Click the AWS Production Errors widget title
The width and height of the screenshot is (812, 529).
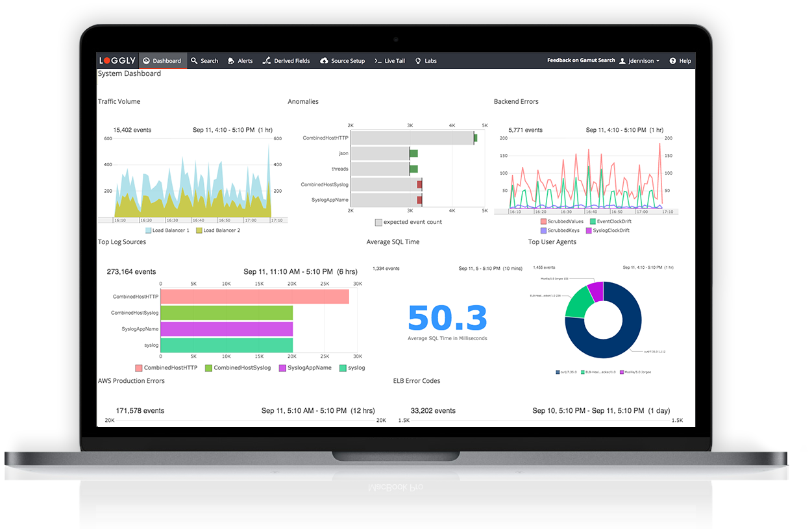131,380
